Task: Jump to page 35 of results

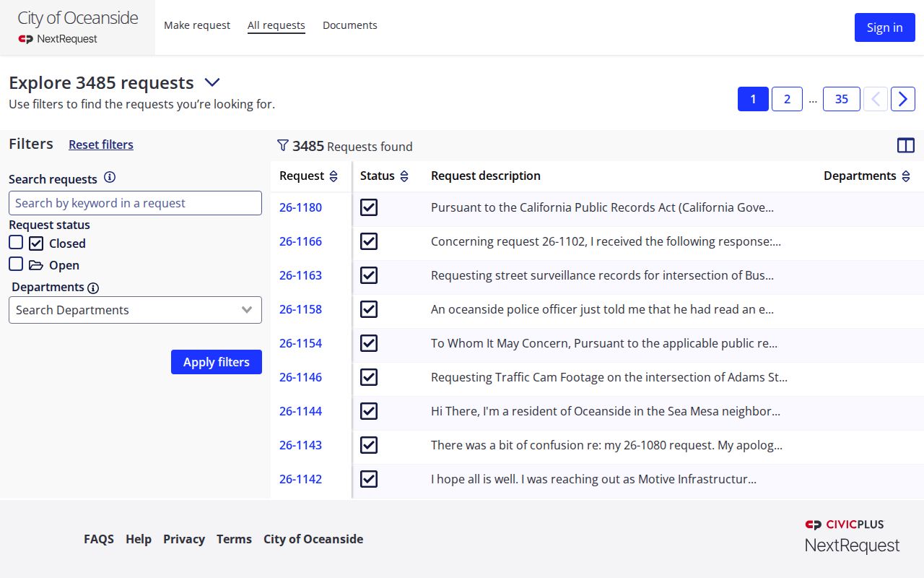Action: pyautogui.click(x=842, y=99)
